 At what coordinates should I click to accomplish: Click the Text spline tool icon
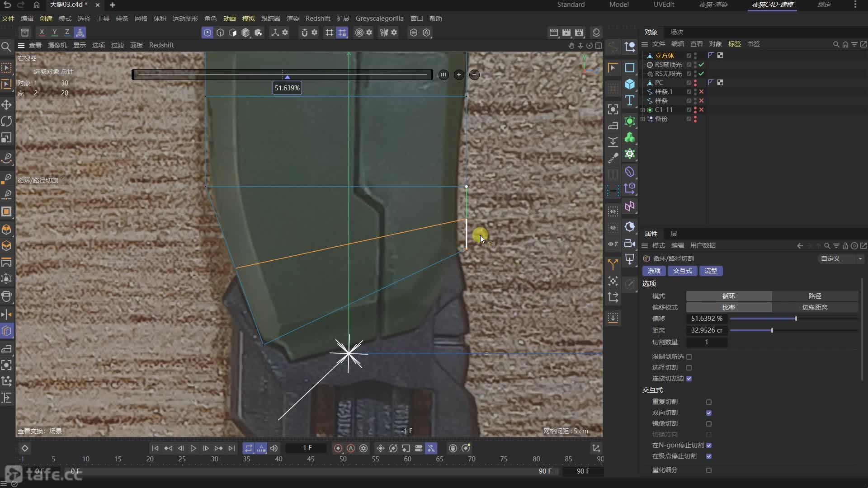629,100
